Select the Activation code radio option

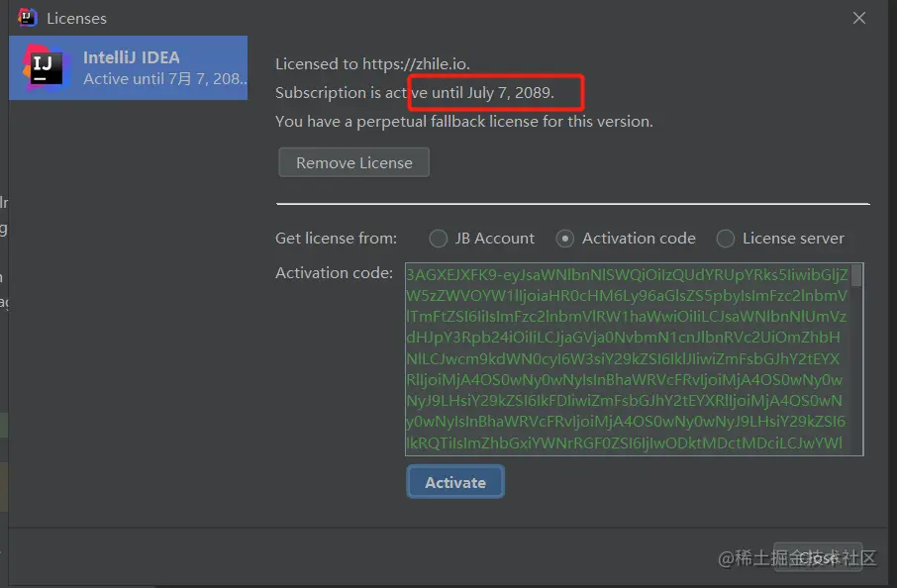pyautogui.click(x=564, y=239)
